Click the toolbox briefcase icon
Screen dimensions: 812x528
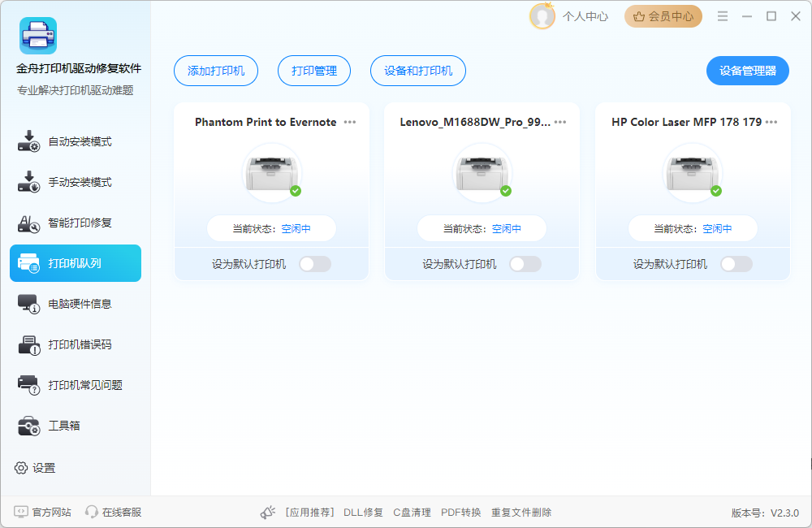(x=28, y=426)
